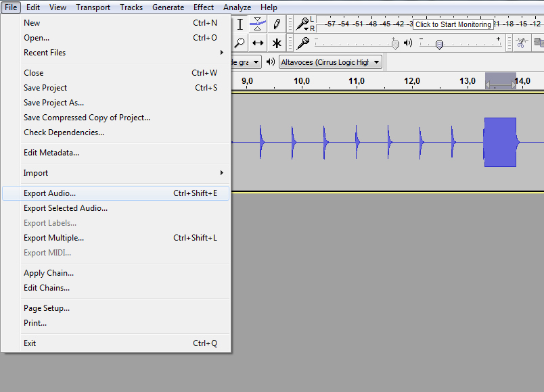This screenshot has height=392, width=544.
Task: Open the Tracks menu
Action: click(131, 7)
